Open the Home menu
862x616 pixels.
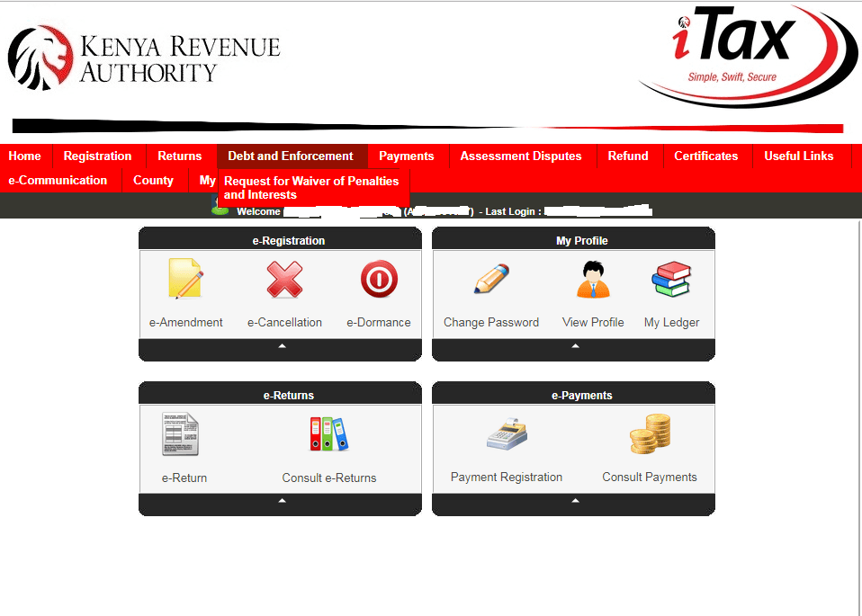[x=24, y=156]
